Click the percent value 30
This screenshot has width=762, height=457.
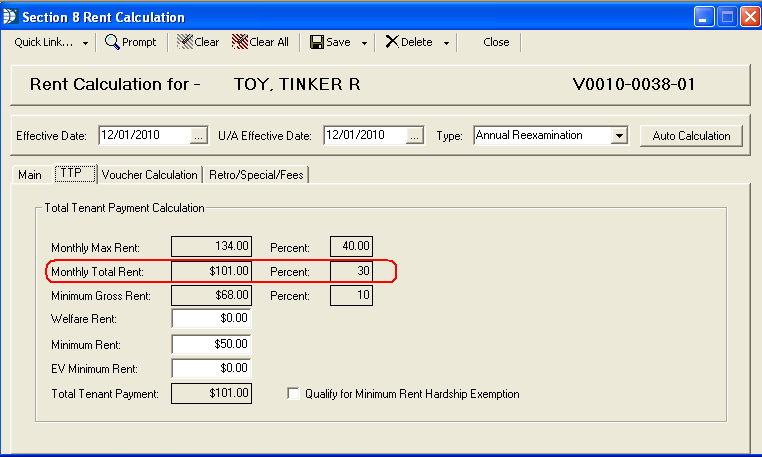pos(351,271)
